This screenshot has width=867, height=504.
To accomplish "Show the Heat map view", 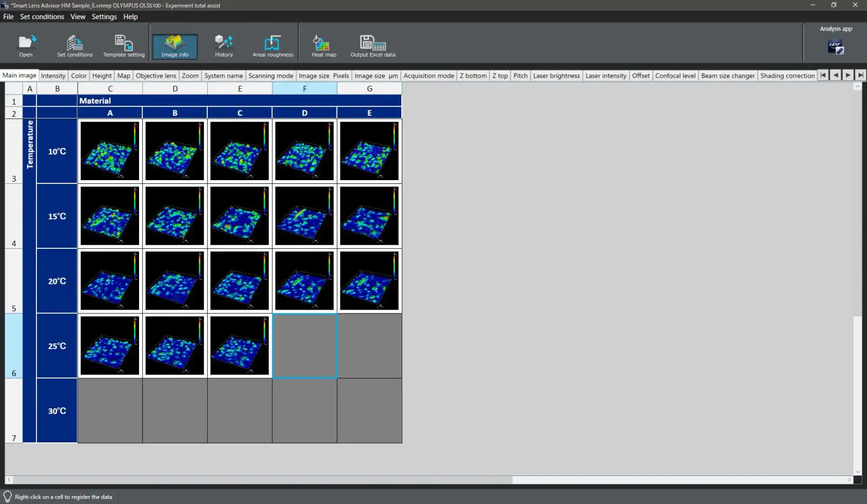I will click(x=324, y=46).
